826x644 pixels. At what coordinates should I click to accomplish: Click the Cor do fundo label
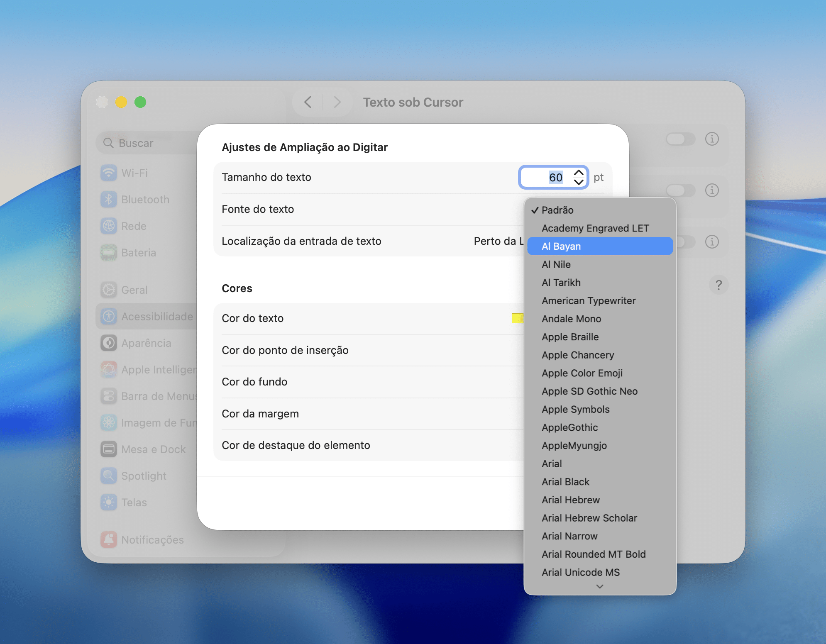click(254, 382)
